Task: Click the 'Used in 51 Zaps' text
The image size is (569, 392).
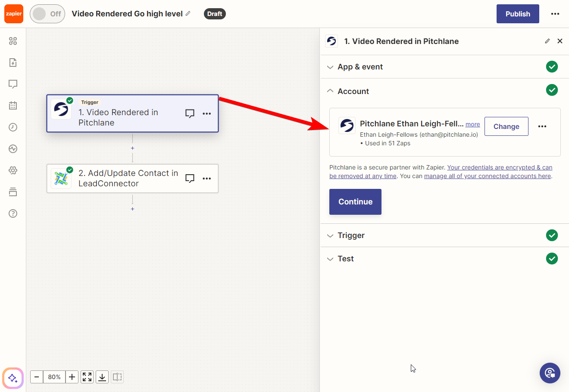Action: coord(388,143)
